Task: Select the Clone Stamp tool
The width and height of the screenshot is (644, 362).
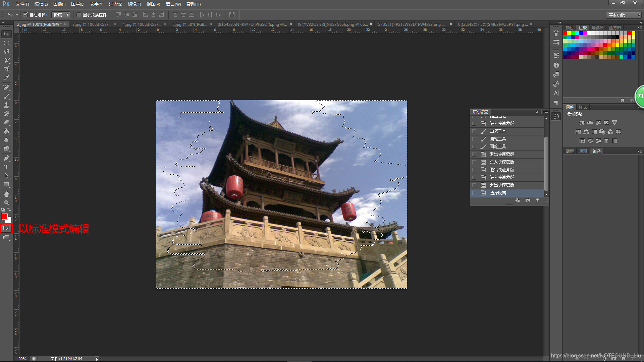Action: point(6,105)
